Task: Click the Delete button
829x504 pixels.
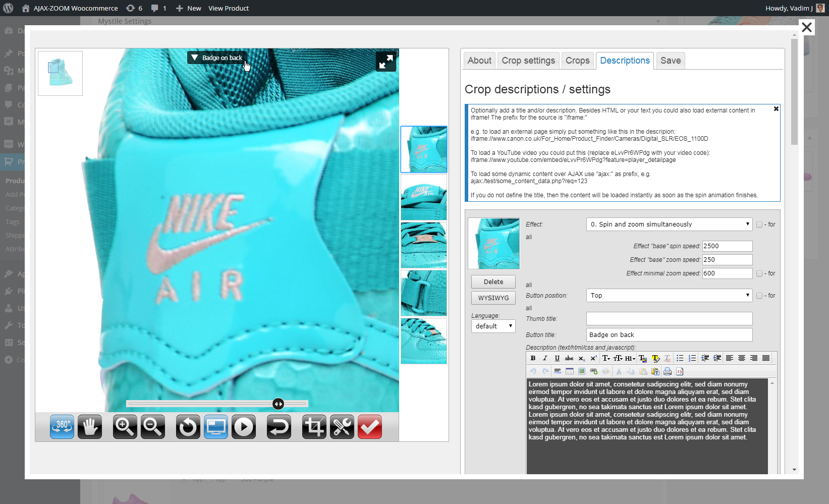Action: (493, 282)
